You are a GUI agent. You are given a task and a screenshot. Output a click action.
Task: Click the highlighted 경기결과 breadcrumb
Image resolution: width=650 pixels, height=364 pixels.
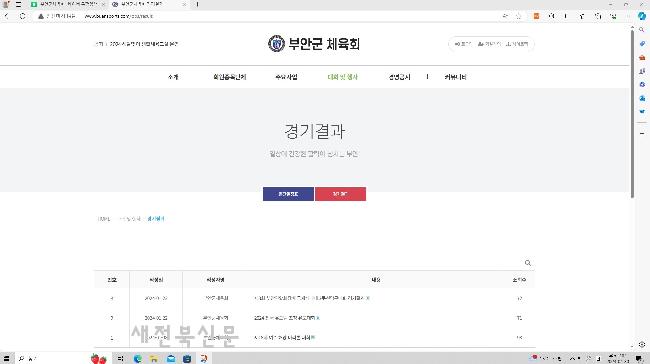coord(156,218)
